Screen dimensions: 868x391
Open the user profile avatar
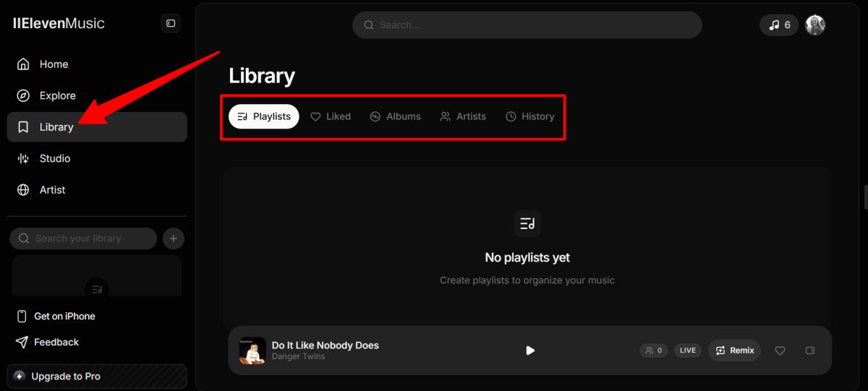(815, 25)
